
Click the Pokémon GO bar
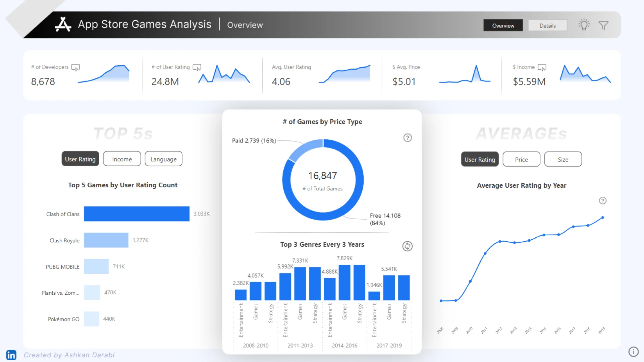click(92, 319)
